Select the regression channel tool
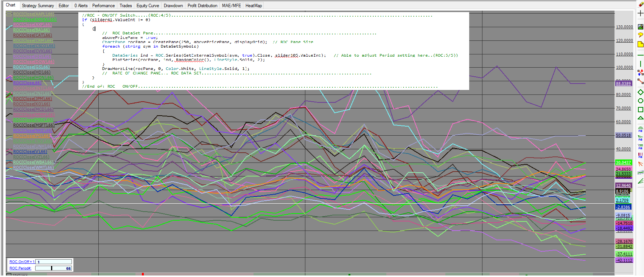 coord(640,173)
